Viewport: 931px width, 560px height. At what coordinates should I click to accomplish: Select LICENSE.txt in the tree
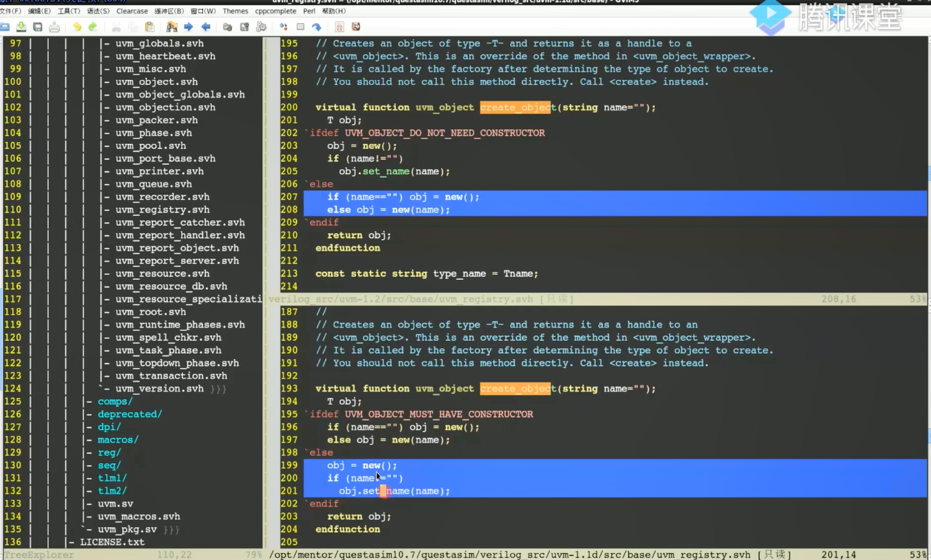point(112,542)
